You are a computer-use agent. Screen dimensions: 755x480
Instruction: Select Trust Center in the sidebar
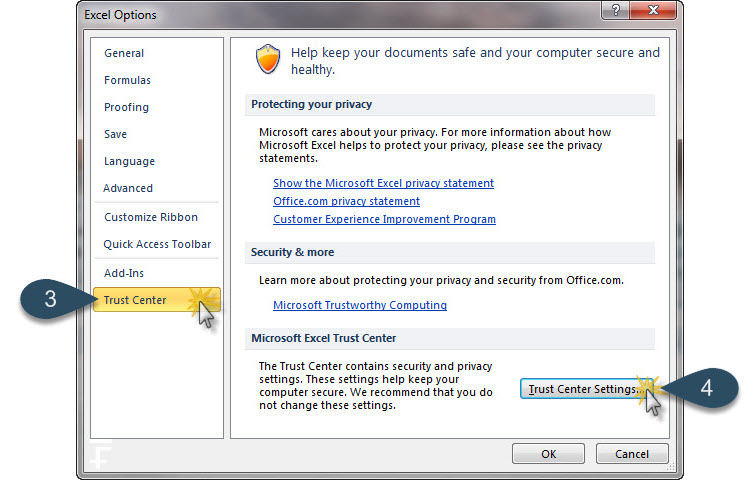(x=157, y=299)
